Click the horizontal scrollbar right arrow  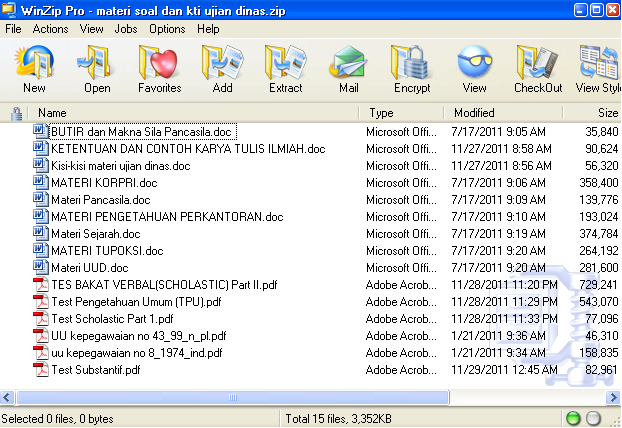(x=613, y=397)
